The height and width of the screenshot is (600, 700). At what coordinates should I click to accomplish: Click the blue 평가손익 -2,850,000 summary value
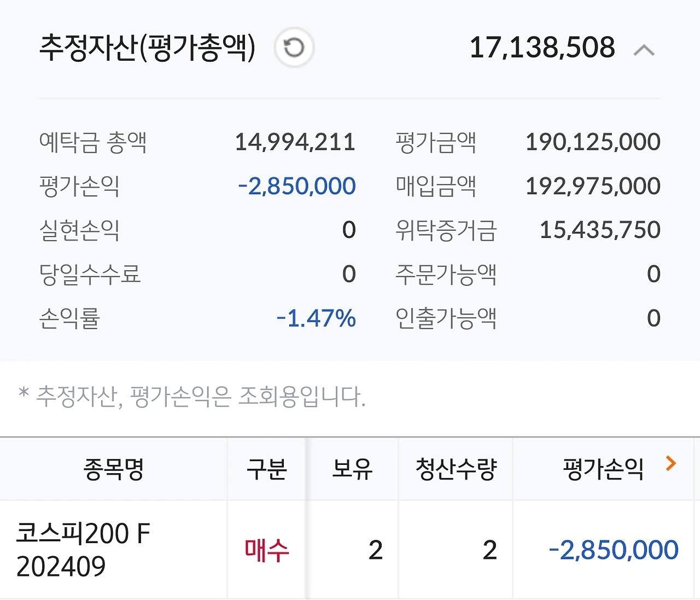point(297,187)
